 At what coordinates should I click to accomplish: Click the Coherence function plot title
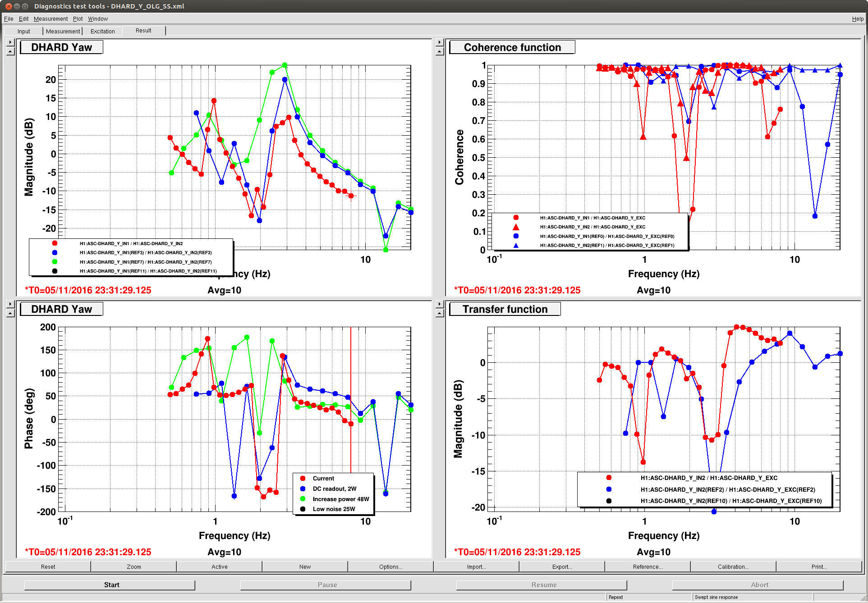[x=512, y=47]
